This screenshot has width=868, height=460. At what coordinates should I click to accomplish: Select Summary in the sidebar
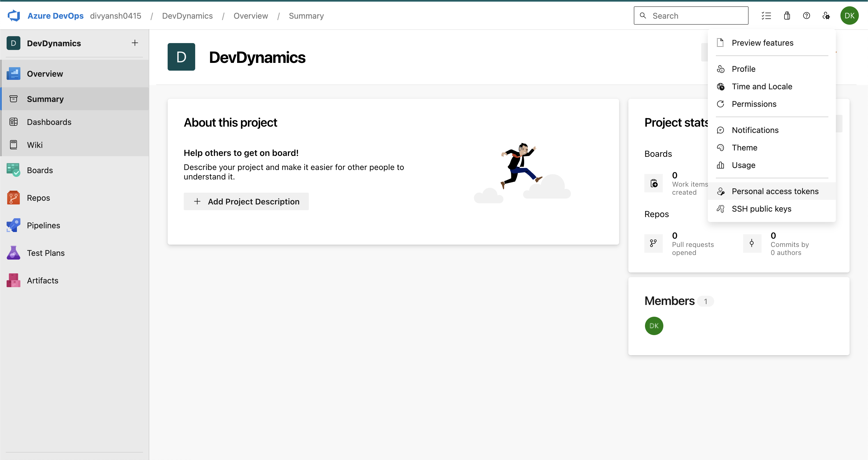pos(75,99)
